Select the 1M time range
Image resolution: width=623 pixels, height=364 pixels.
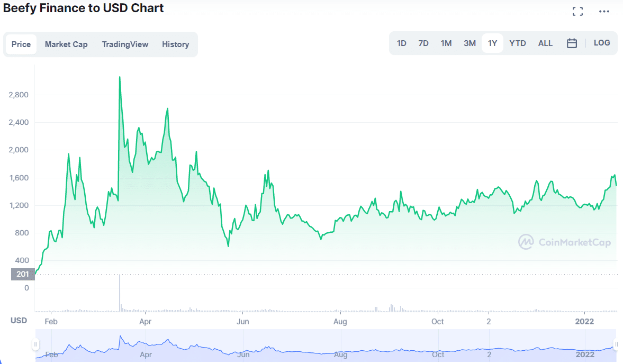tap(446, 43)
